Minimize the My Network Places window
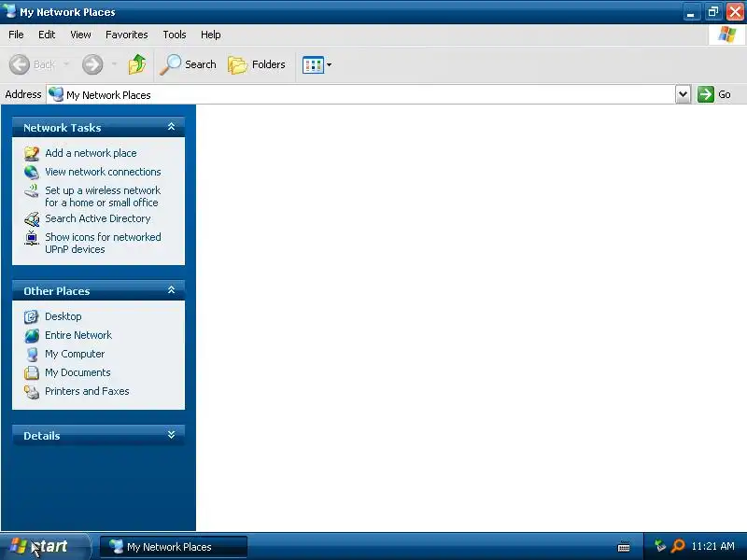Screen dimensions: 747x560 click(691, 12)
